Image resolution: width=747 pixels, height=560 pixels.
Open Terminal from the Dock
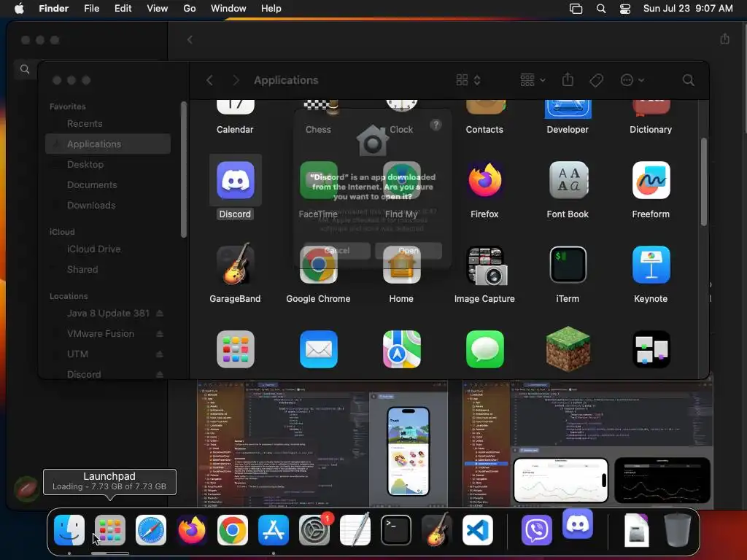(396, 530)
